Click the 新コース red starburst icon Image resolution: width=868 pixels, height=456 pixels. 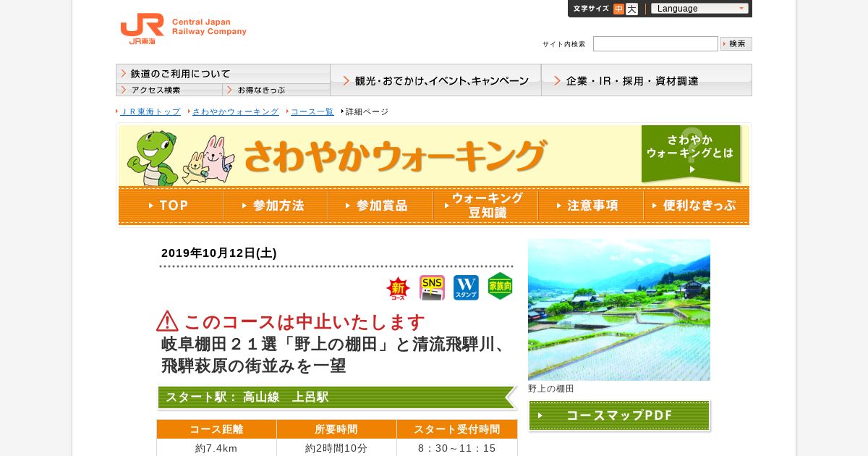pos(398,288)
